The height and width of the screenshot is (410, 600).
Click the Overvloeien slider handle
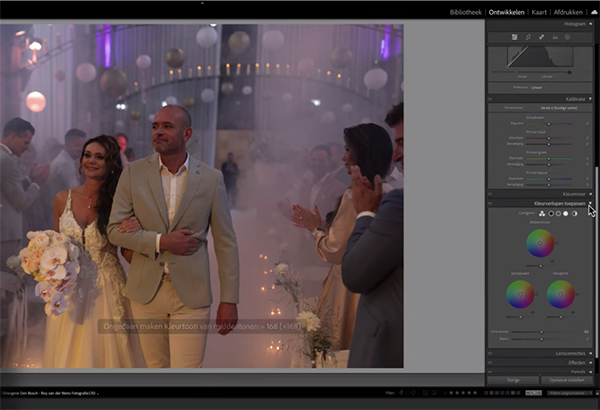[x=541, y=332]
